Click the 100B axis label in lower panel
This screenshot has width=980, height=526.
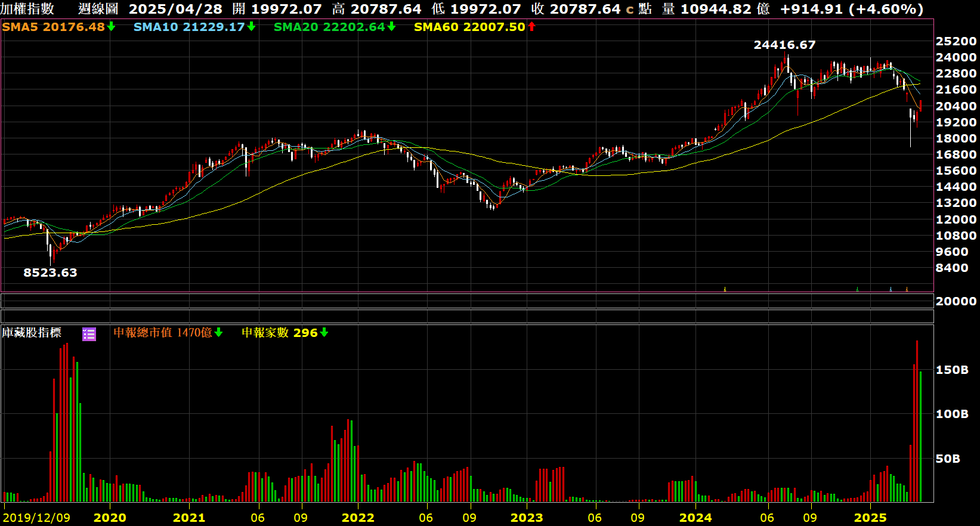coord(952,414)
